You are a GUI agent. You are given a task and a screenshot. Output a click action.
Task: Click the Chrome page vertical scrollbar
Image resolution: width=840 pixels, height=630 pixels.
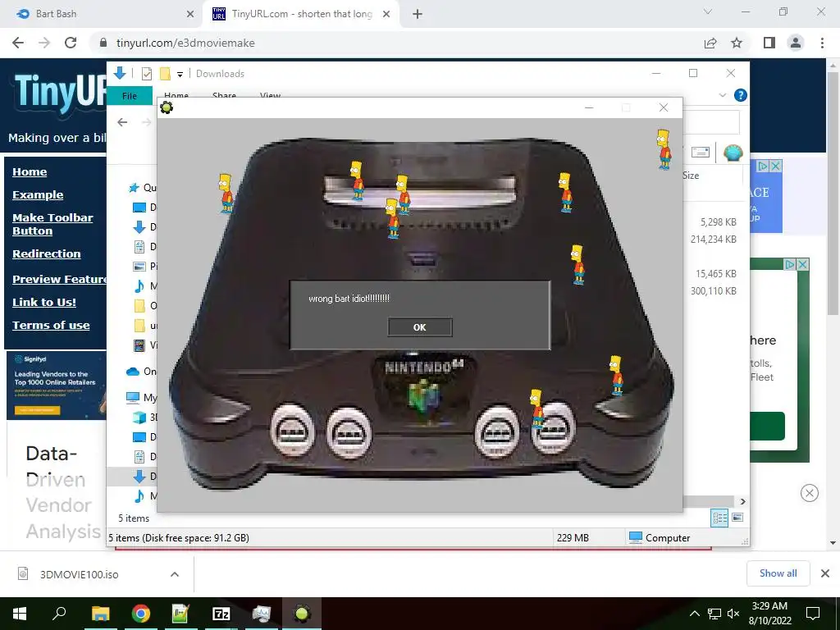pyautogui.click(x=833, y=193)
